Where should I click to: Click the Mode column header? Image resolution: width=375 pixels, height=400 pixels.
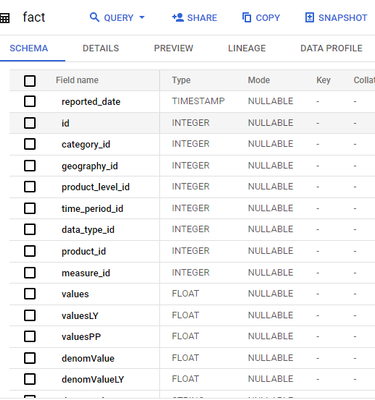pos(259,80)
